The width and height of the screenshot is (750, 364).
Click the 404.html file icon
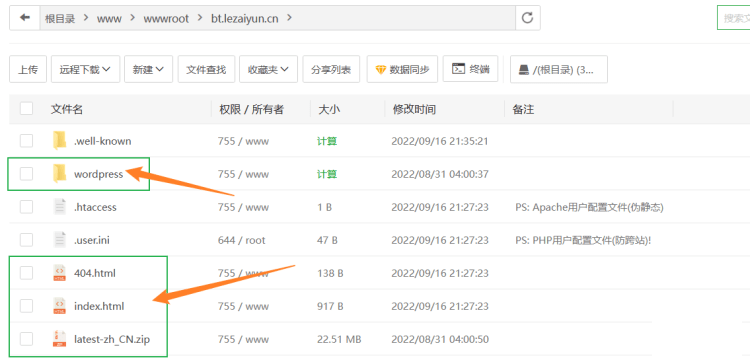(59, 273)
